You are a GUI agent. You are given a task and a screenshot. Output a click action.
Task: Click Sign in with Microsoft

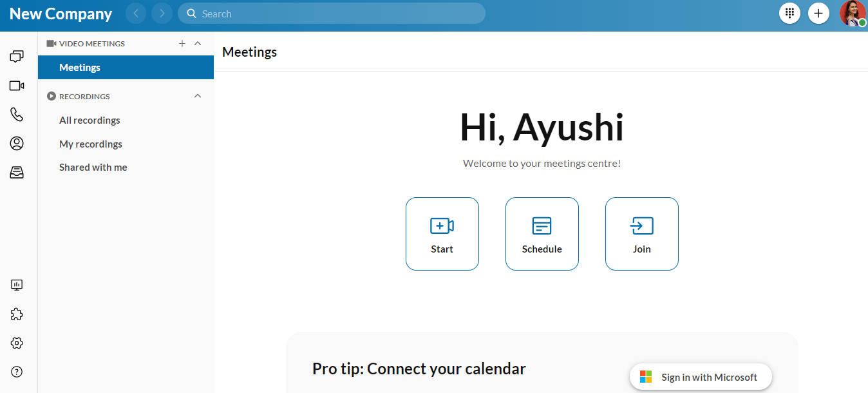pos(701,377)
